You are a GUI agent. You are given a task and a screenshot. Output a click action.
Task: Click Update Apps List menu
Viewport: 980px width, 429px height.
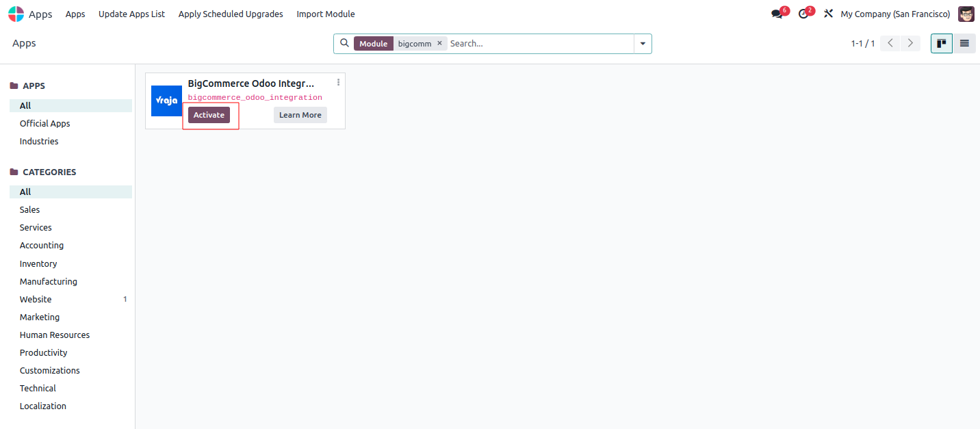131,14
